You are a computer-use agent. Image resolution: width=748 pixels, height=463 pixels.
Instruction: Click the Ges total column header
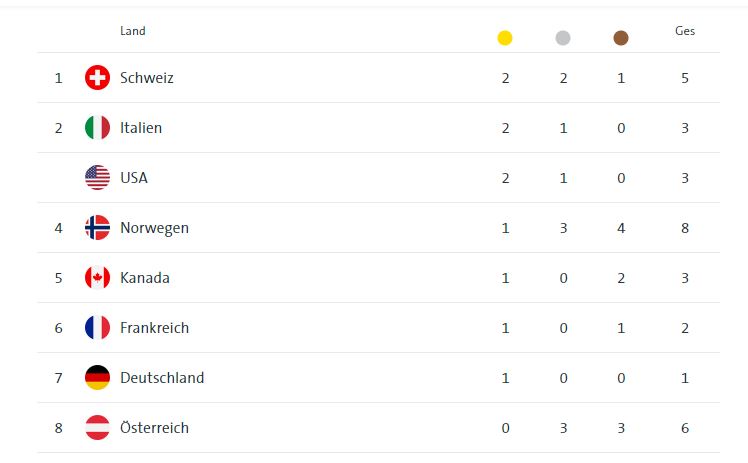coord(685,31)
